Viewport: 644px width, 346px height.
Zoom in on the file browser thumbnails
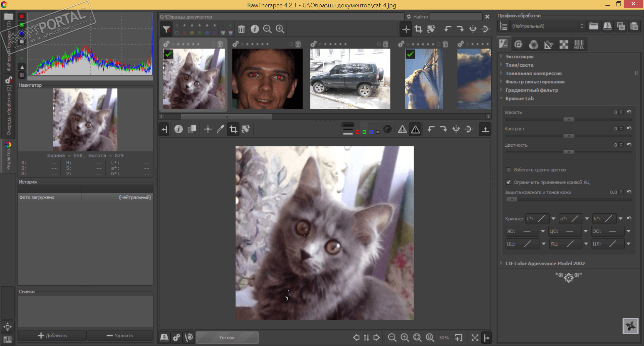[x=280, y=29]
